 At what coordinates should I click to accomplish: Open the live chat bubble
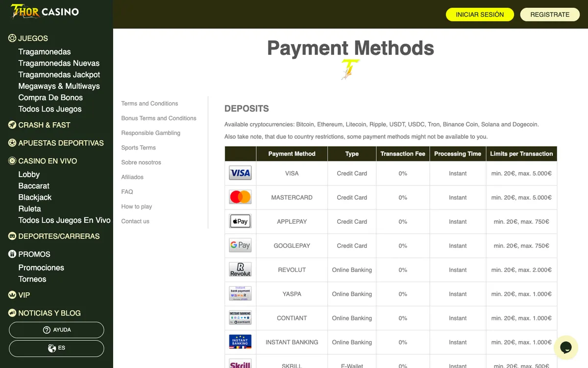[566, 347]
